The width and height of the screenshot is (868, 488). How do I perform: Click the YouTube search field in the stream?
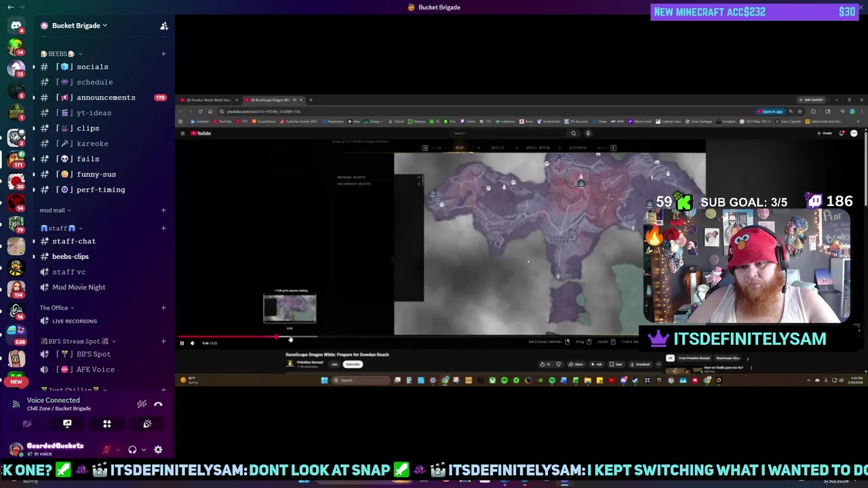pos(509,134)
